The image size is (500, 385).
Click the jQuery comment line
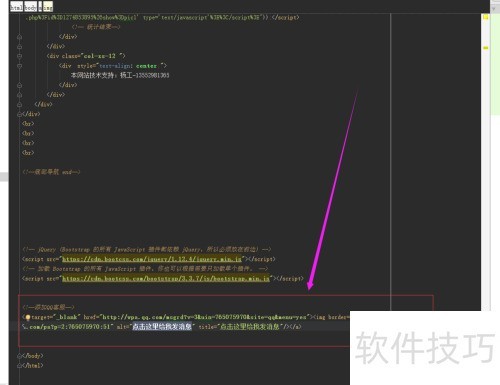coord(146,249)
